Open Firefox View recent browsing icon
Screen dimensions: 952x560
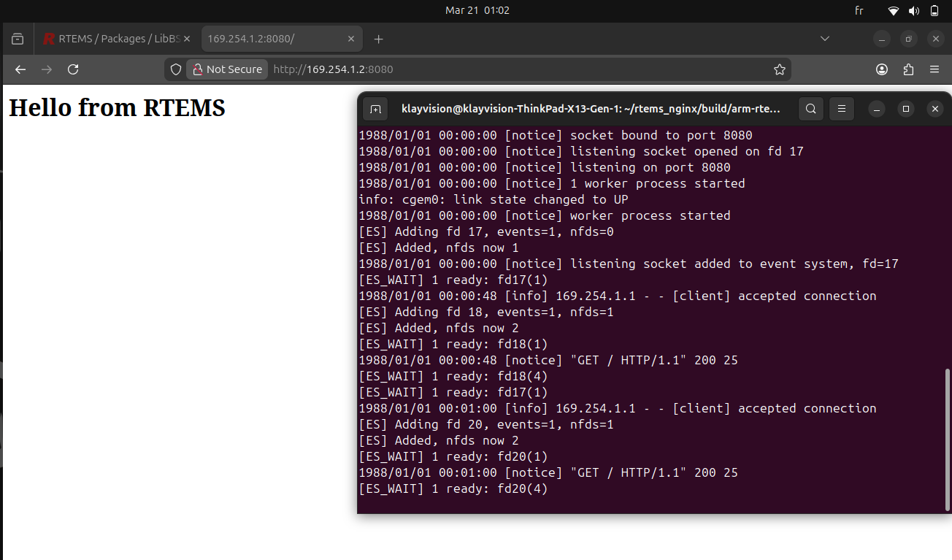coord(18,39)
